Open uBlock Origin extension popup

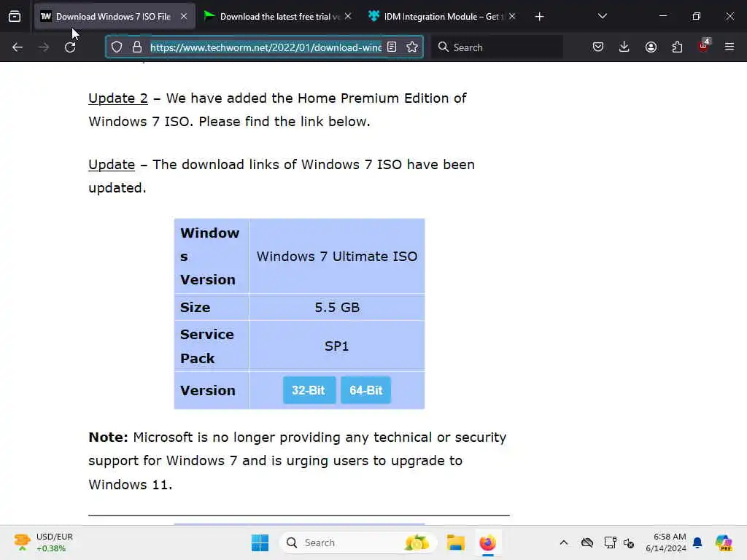[704, 46]
